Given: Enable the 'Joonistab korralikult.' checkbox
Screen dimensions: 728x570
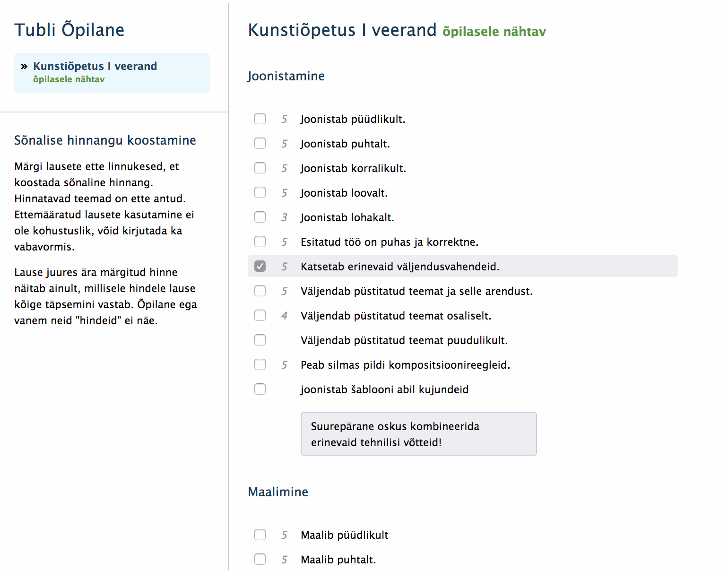Looking at the screenshot, I should [x=260, y=168].
